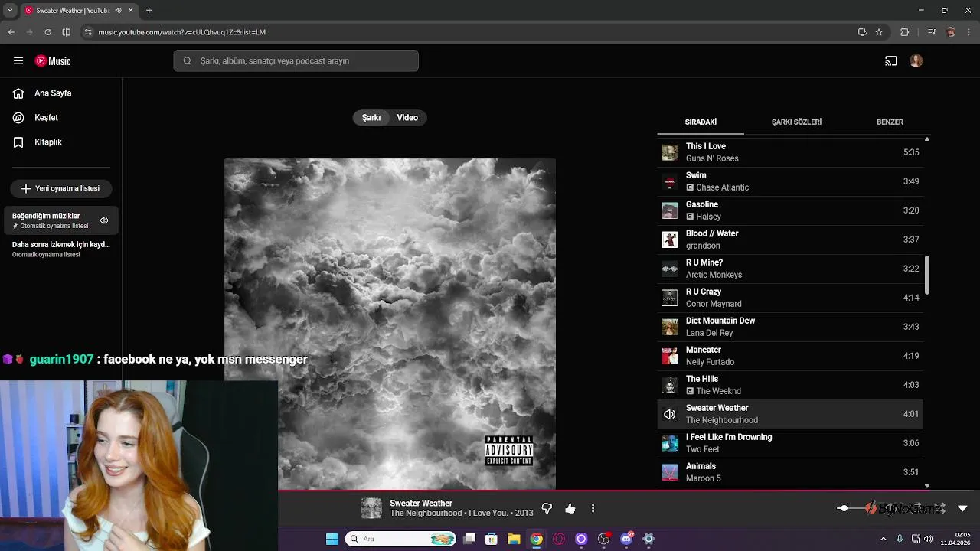Open Microsoft Store from taskbar

[492, 539]
